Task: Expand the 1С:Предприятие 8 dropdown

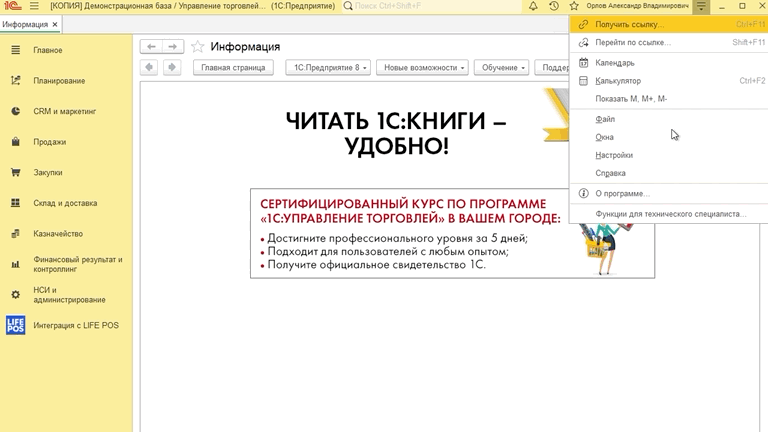Action: coord(328,68)
